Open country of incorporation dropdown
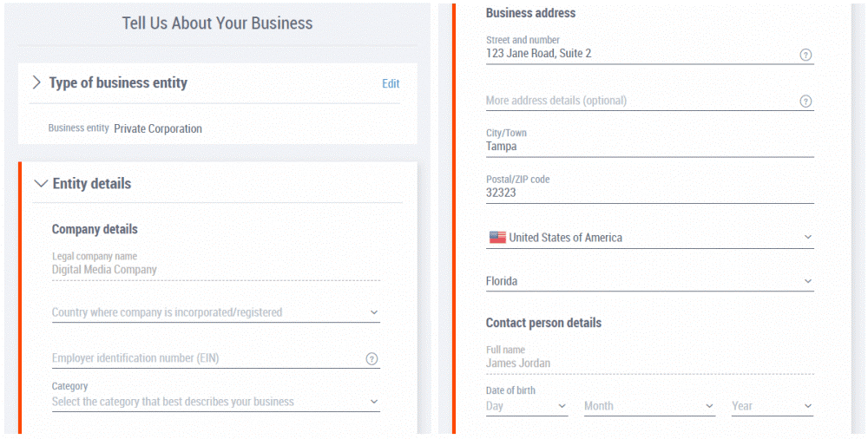The image size is (868, 439). coord(216,313)
